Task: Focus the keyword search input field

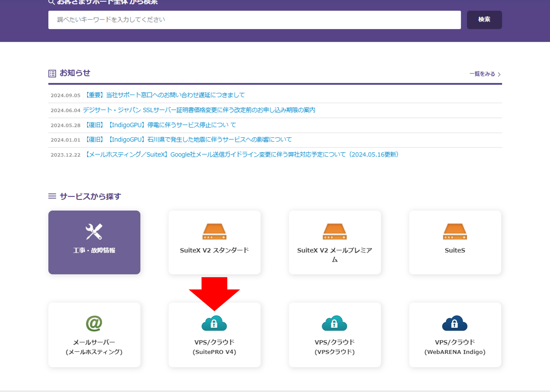Action: click(x=254, y=20)
